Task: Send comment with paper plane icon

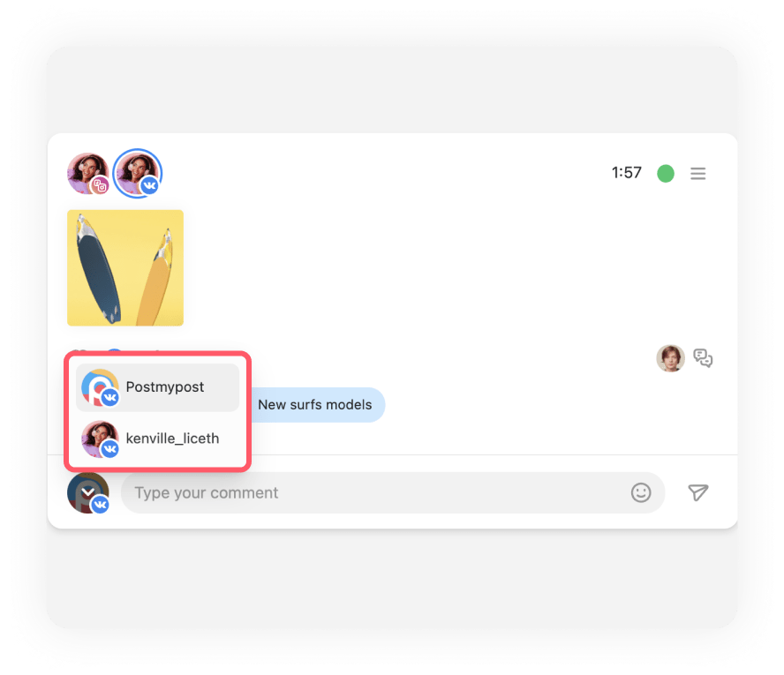Action: pos(697,492)
